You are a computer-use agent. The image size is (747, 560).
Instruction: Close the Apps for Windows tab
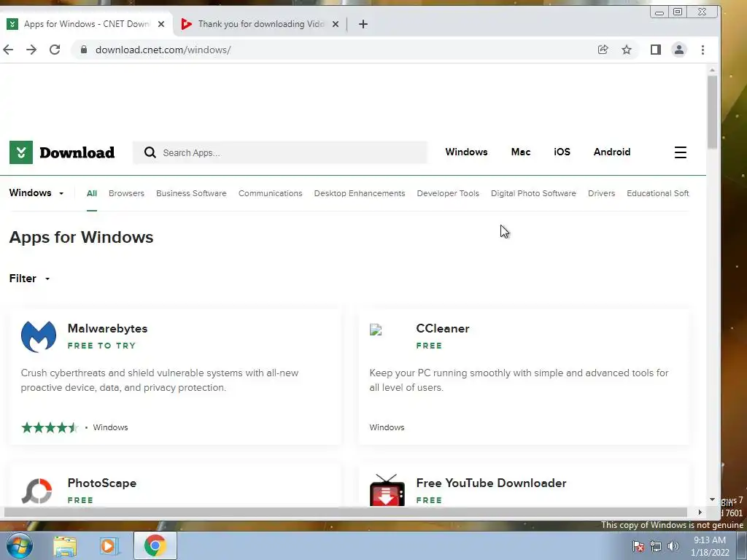161,24
